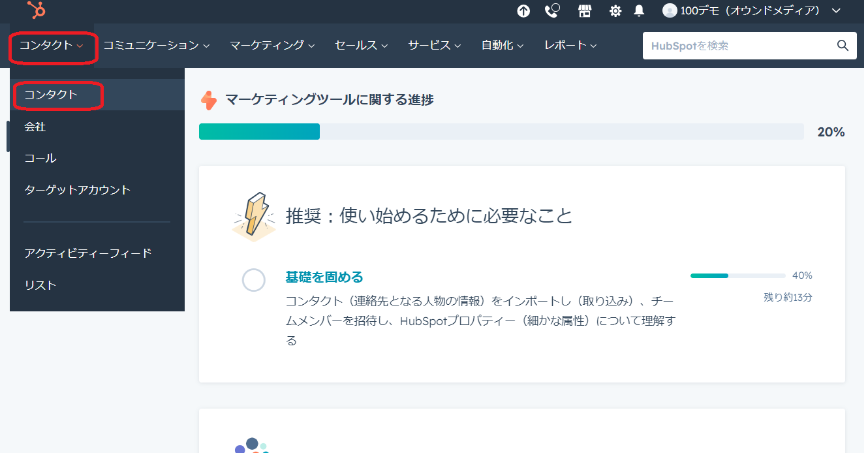Click the 40% task progress bar

(x=738, y=275)
